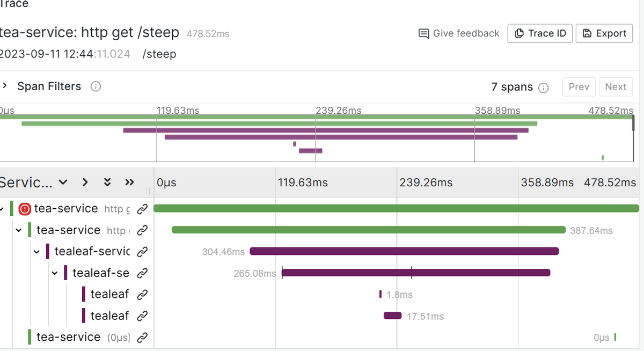Click the double-right chevron icon
The height and width of the screenshot is (351, 644).
point(129,182)
